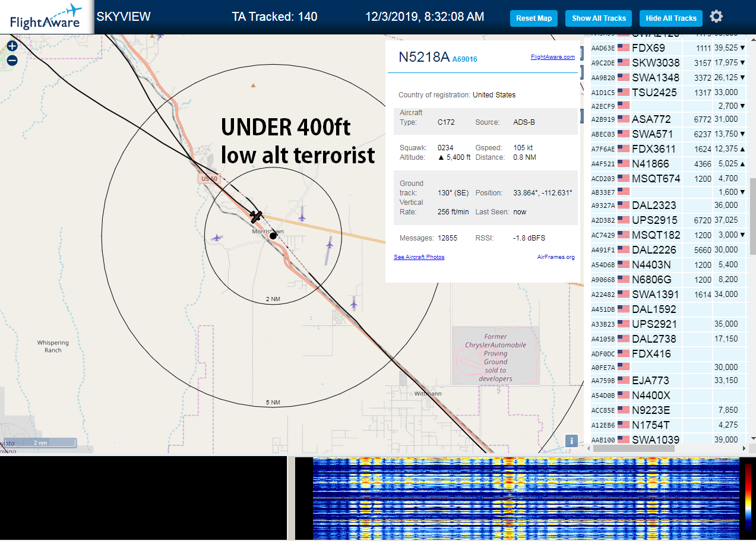Zoom in with the plus map button
The width and height of the screenshot is (756, 541).
pyautogui.click(x=12, y=46)
